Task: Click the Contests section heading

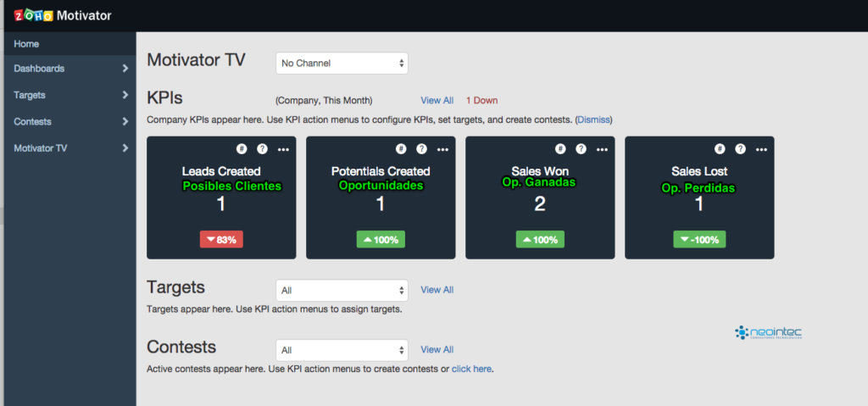Action: click(181, 348)
